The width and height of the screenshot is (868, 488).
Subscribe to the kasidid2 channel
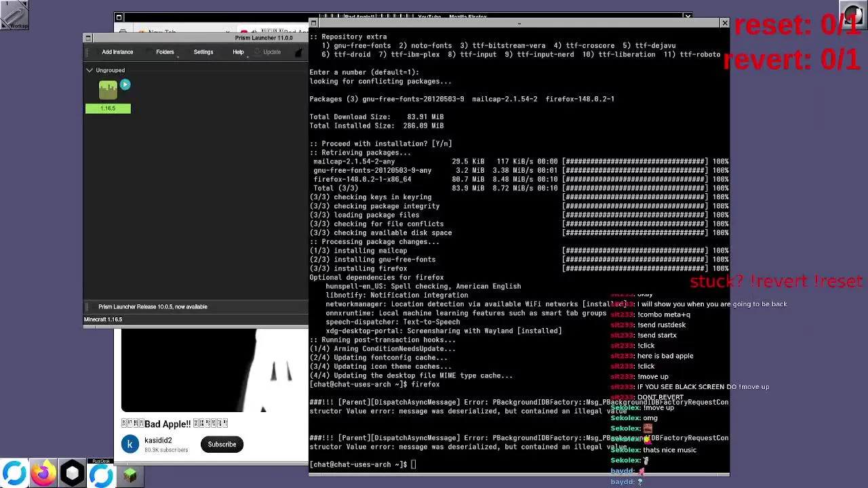pyautogui.click(x=222, y=445)
